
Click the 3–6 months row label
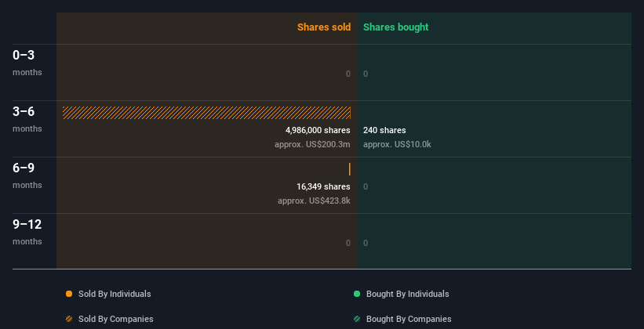(27, 119)
